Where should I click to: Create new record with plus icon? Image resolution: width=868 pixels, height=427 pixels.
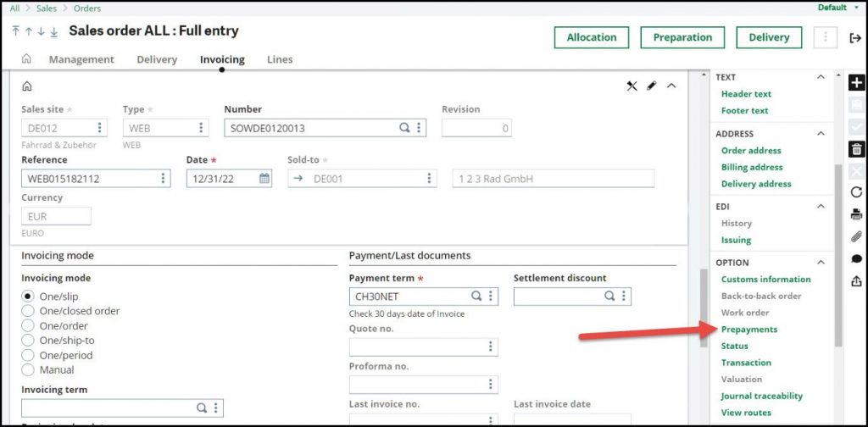856,83
